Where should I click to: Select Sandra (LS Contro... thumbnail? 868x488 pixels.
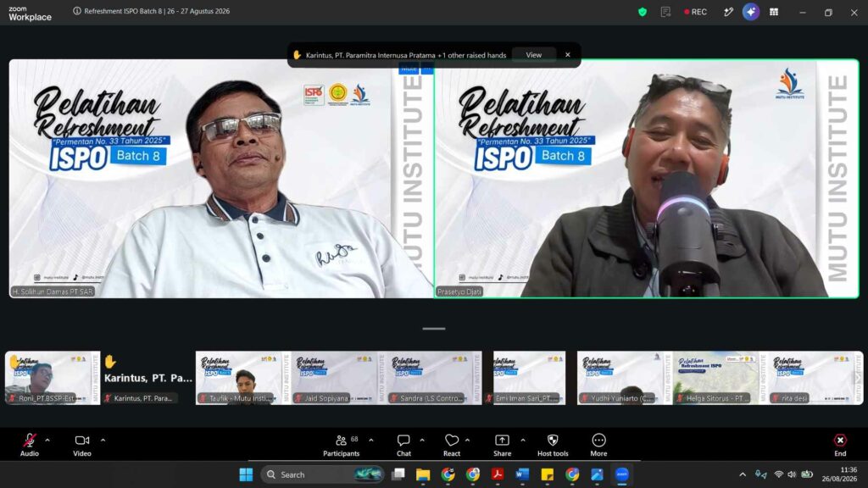434,378
